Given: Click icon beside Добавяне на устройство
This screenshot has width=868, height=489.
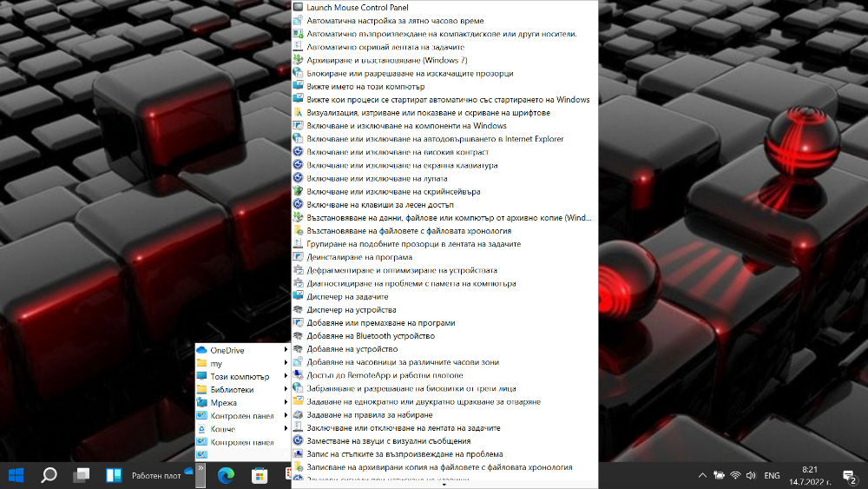Looking at the screenshot, I should pos(298,349).
